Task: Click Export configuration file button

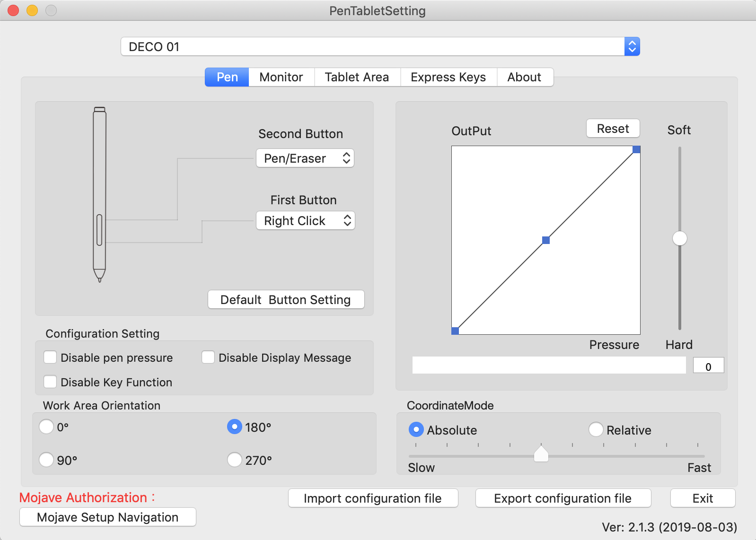Action: click(563, 498)
